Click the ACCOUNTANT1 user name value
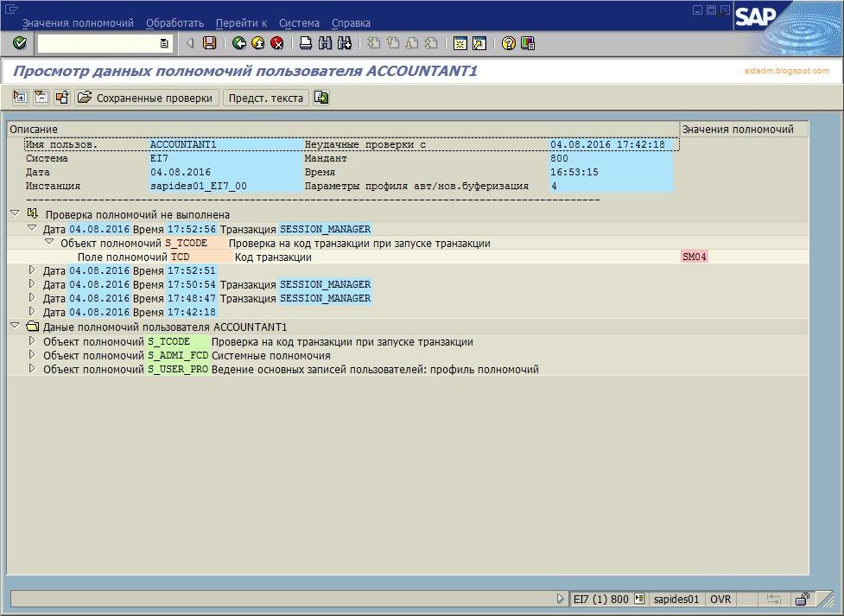Image resolution: width=844 pixels, height=616 pixels. click(183, 144)
